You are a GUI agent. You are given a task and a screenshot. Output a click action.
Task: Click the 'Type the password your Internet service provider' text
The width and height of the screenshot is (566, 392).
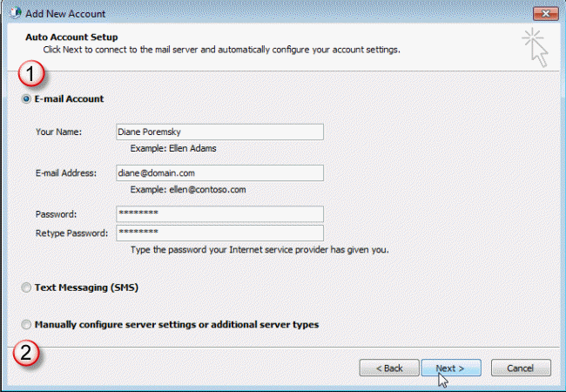click(259, 250)
